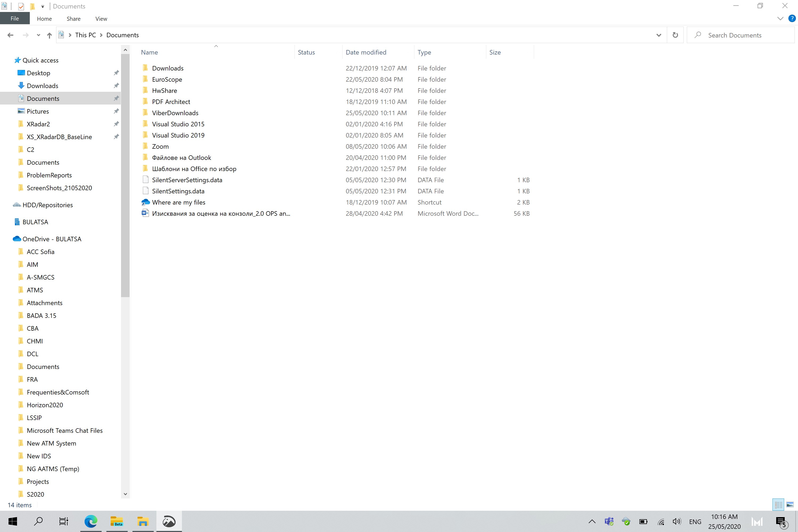Click the back navigation arrow
798x532 pixels.
[x=10, y=35]
